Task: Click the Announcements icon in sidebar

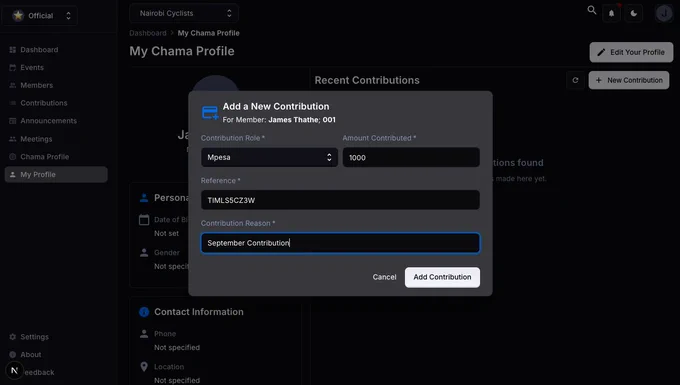Action: [x=13, y=121]
